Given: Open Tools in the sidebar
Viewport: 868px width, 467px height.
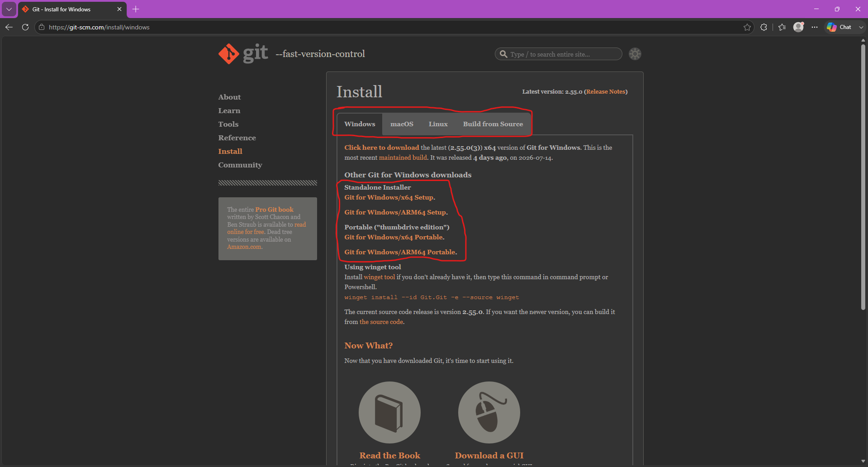Looking at the screenshot, I should coord(228,124).
